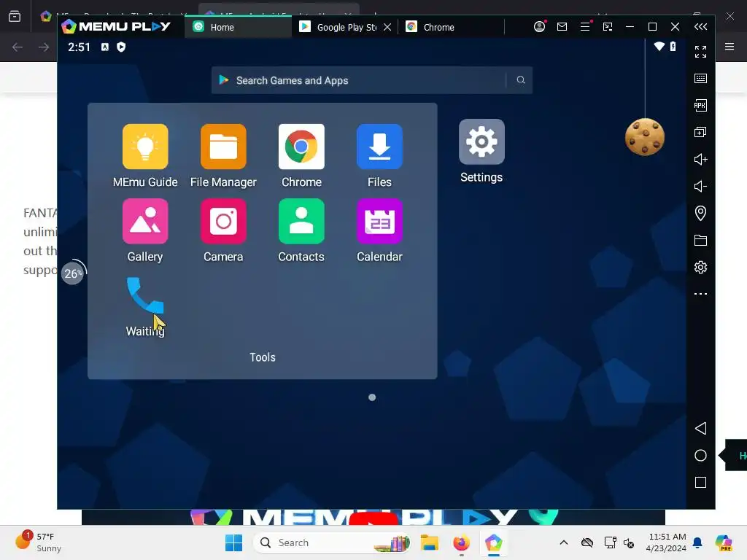Switch to the Home tab
The width and height of the screenshot is (747, 560).
click(x=239, y=27)
